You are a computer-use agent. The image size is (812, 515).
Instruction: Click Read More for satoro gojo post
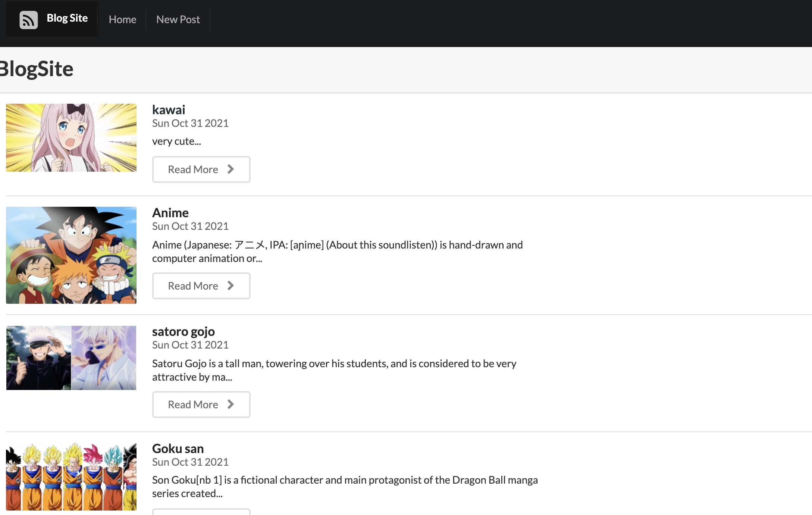coord(201,405)
